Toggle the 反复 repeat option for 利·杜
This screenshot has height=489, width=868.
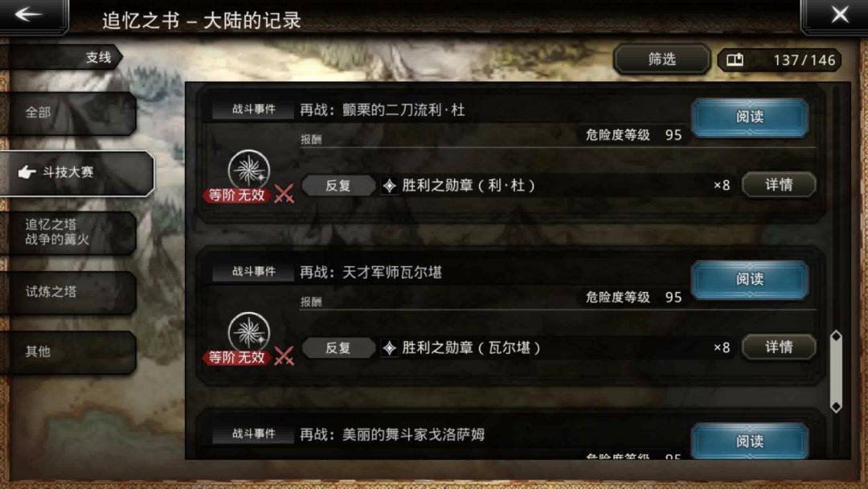click(338, 186)
